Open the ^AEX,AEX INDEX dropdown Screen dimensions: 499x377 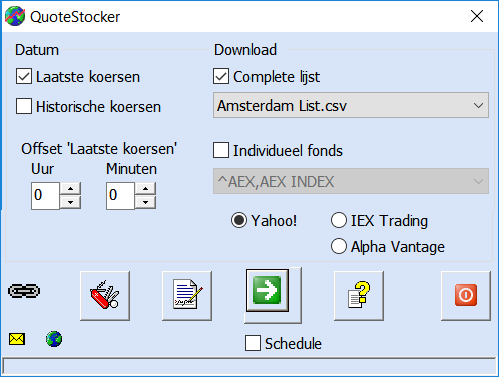[x=351, y=181]
